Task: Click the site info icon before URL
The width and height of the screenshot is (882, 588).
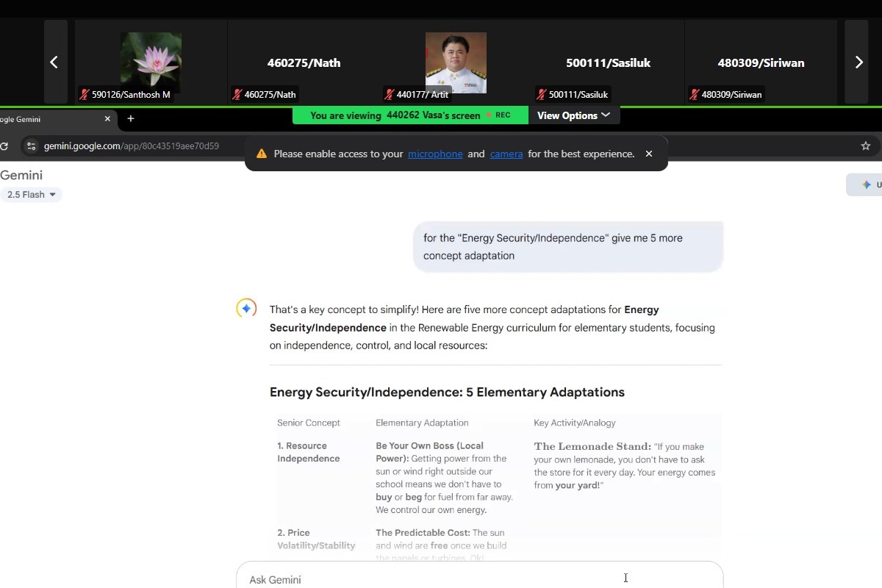Action: tap(31, 146)
